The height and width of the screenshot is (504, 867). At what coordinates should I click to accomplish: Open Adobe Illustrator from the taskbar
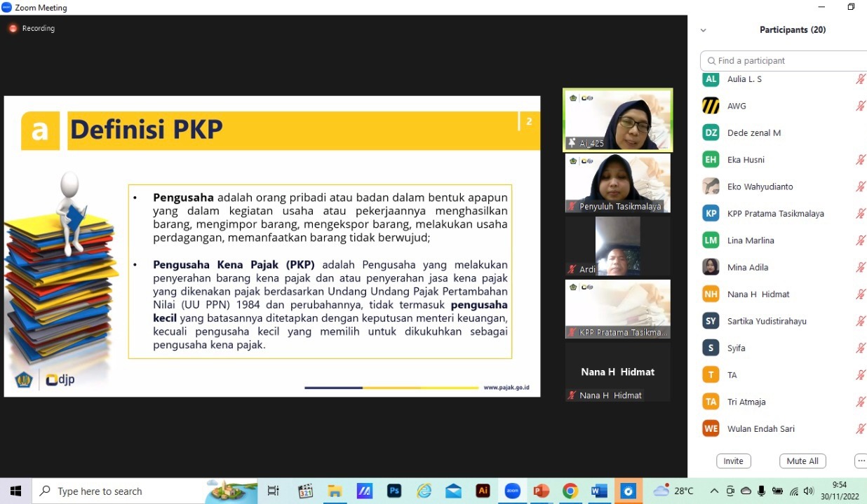click(x=483, y=491)
